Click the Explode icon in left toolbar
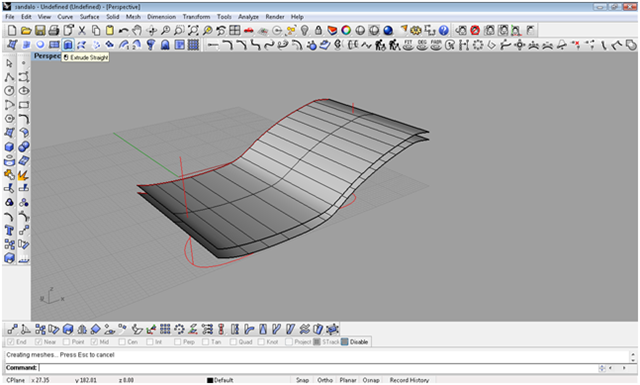Screen dimensions: 640x385 (24, 175)
